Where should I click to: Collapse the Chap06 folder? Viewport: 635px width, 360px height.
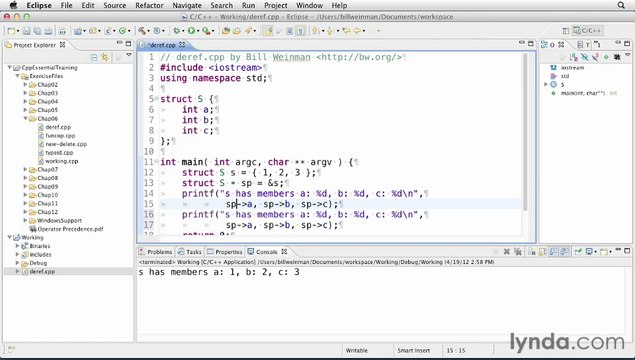pos(25,119)
